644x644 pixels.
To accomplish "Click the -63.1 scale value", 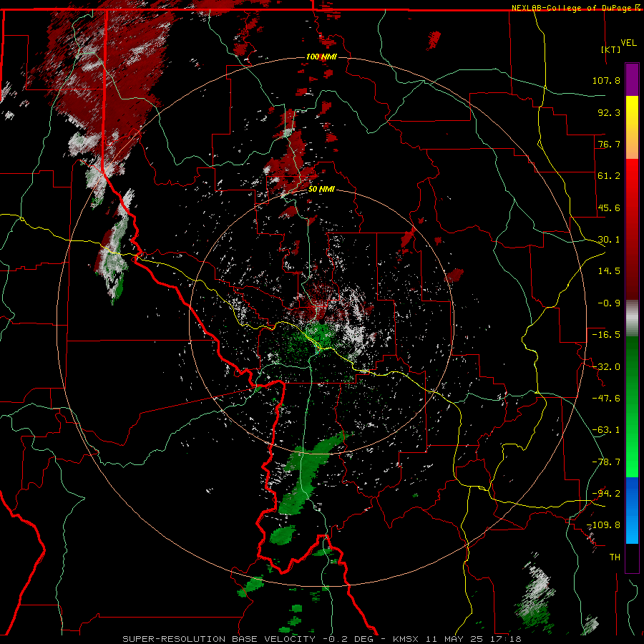I will point(606,430).
